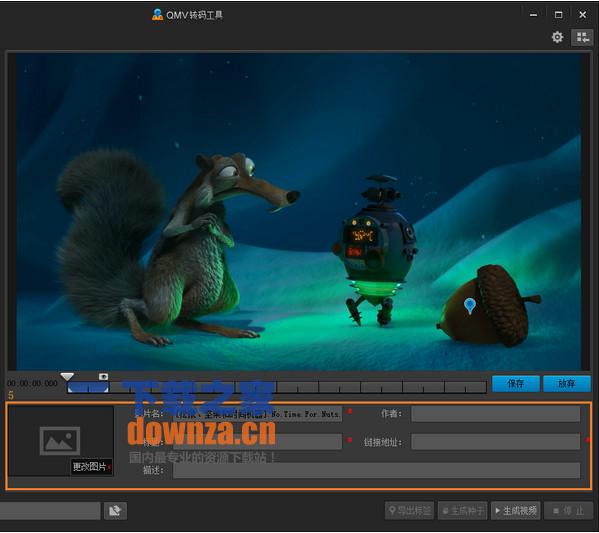Click the 生成视频 generate video button
The width and height of the screenshot is (599, 533).
[516, 510]
